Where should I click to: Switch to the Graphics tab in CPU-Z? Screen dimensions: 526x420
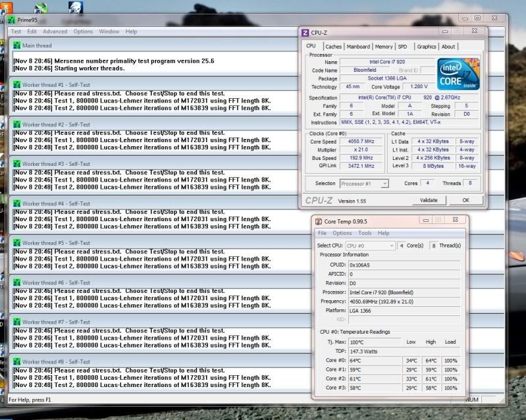(427, 47)
